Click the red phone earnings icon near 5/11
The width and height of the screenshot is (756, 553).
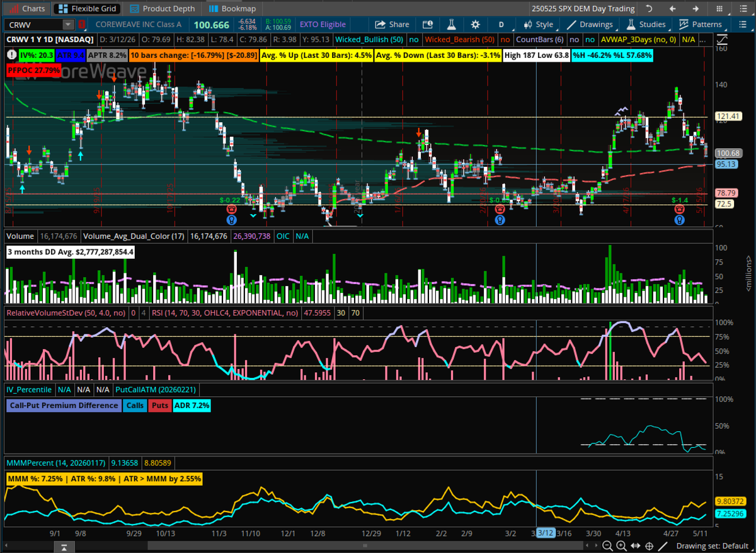[679, 208]
